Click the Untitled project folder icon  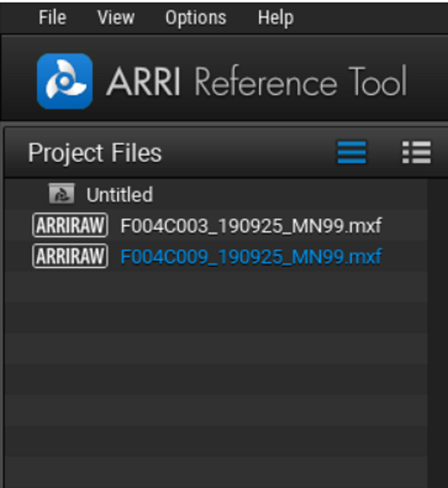(x=62, y=194)
